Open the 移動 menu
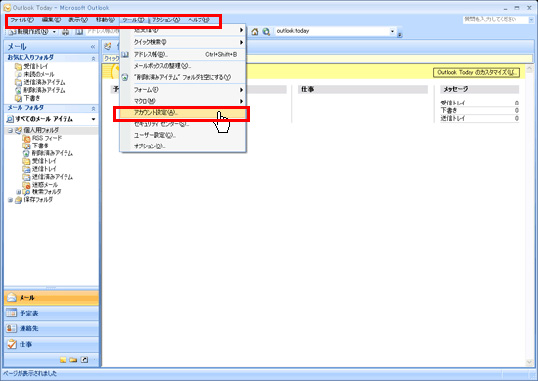Image resolution: width=538 pixels, height=381 pixels. [x=105, y=20]
